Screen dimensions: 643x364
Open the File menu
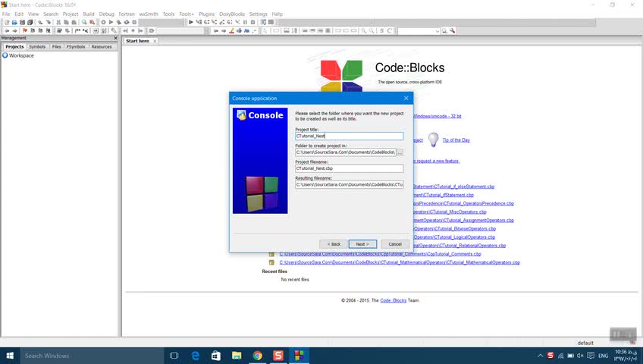coord(6,14)
